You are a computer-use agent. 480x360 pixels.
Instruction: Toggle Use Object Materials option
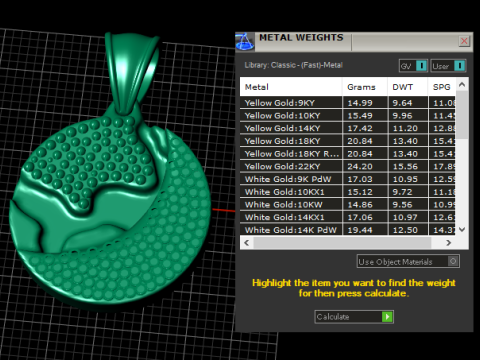408,261
